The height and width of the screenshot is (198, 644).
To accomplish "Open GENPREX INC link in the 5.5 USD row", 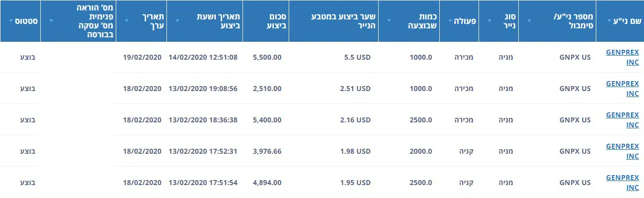I will click(x=623, y=57).
